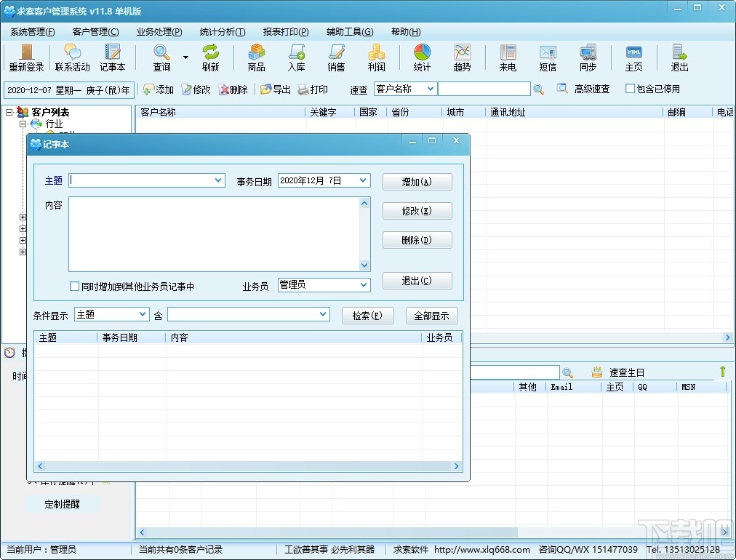Open the 含 filter value combo box
This screenshot has width=736, height=560.
(323, 314)
